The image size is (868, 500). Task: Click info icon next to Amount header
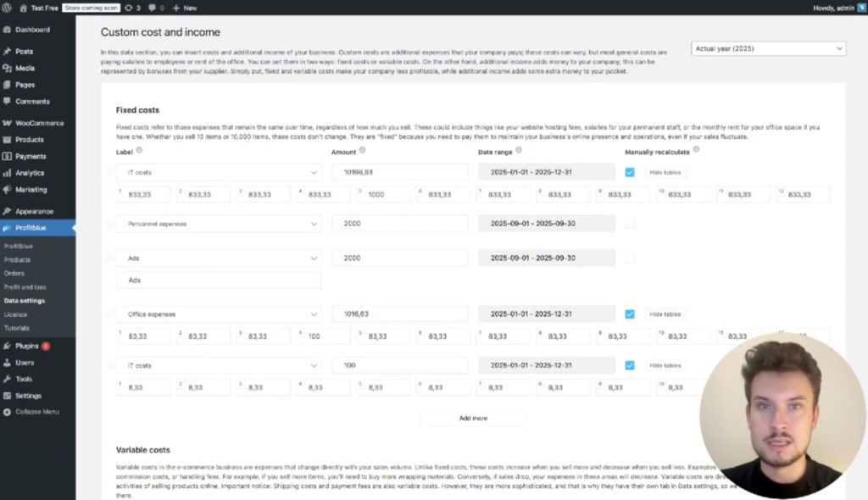coord(362,151)
